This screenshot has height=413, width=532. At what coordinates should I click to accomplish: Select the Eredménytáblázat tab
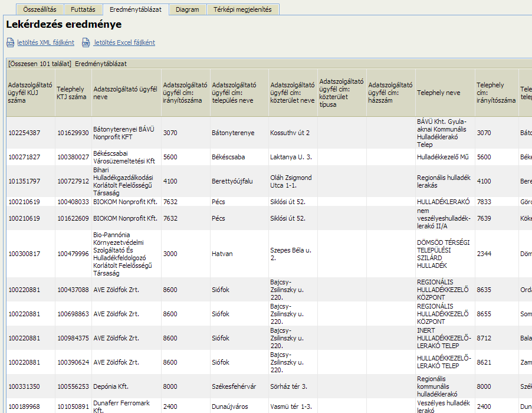[x=136, y=9]
